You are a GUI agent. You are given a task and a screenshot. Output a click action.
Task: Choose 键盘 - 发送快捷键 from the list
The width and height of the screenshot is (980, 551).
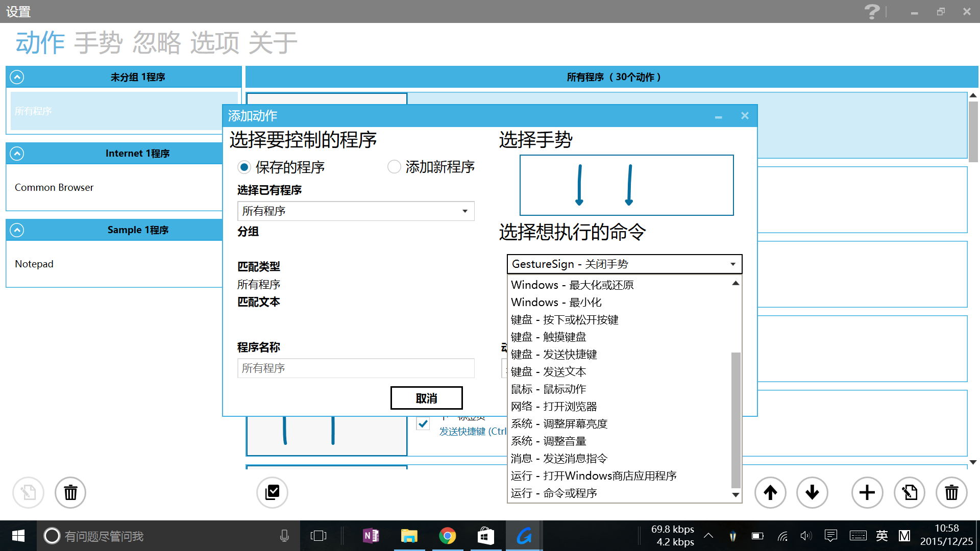[x=620, y=354]
